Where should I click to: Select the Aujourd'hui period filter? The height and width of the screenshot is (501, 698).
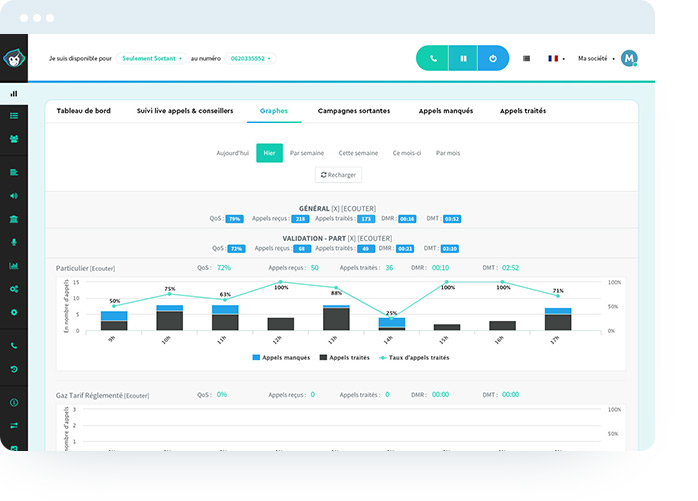(232, 153)
